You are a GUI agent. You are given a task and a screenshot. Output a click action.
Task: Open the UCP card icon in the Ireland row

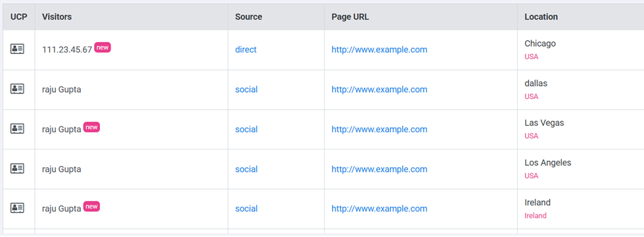click(17, 208)
